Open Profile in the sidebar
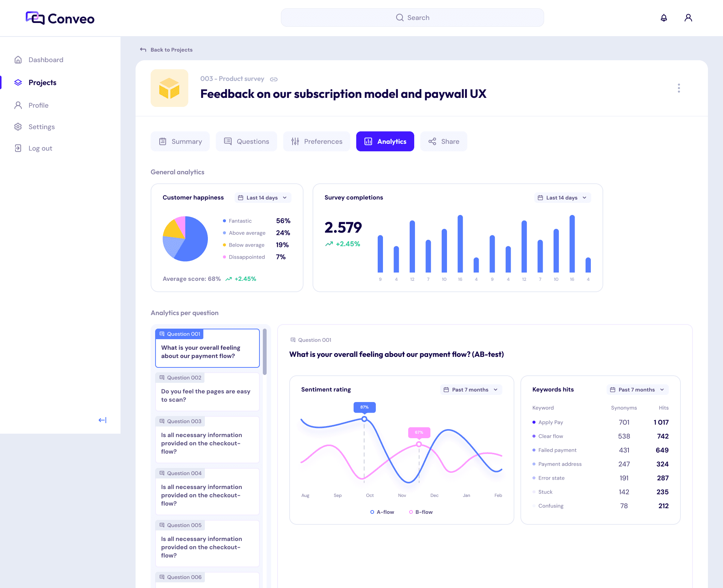The image size is (723, 588). [x=31, y=105]
